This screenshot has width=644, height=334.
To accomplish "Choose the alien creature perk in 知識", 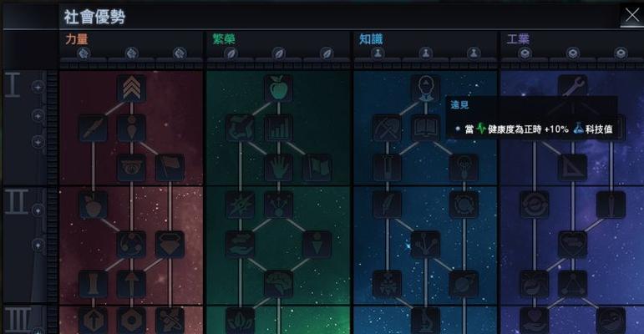I will click(x=388, y=284).
